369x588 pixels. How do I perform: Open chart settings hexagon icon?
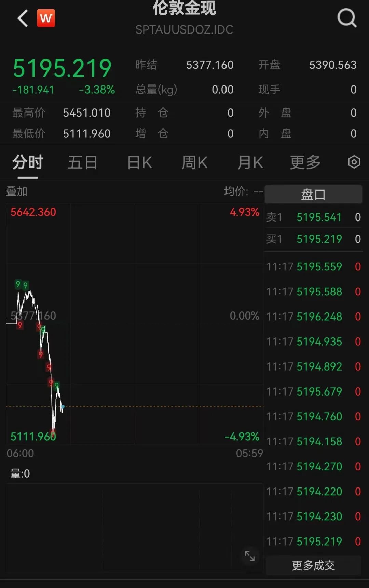coord(354,162)
